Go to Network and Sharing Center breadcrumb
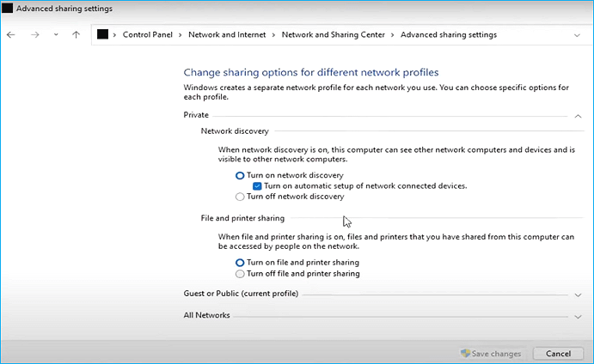Image resolution: width=594 pixels, height=364 pixels. point(335,35)
